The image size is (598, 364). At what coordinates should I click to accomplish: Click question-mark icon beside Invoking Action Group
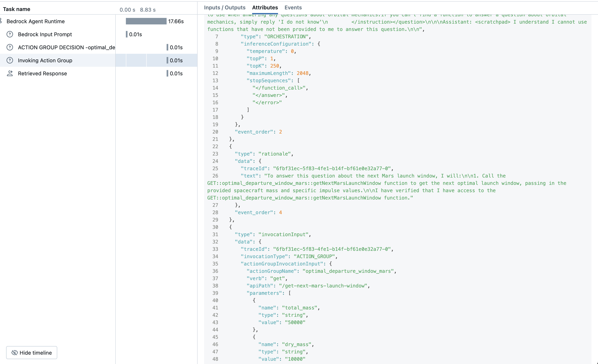tap(10, 60)
